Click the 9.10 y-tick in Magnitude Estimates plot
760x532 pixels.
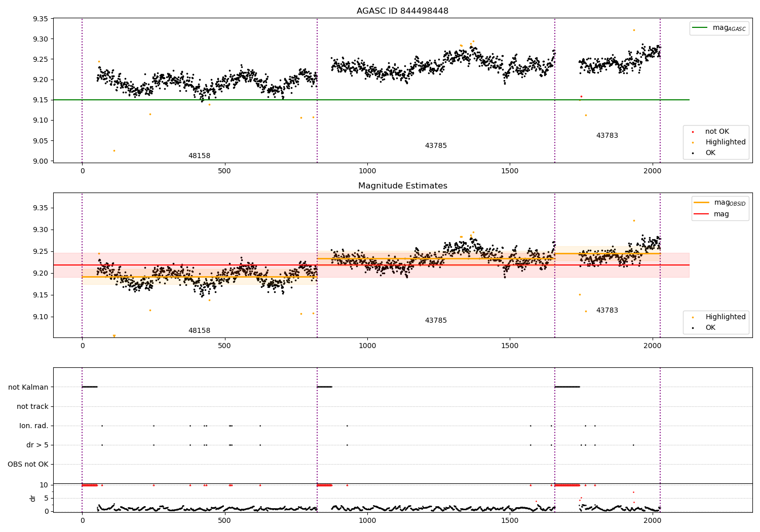[x=40, y=317]
